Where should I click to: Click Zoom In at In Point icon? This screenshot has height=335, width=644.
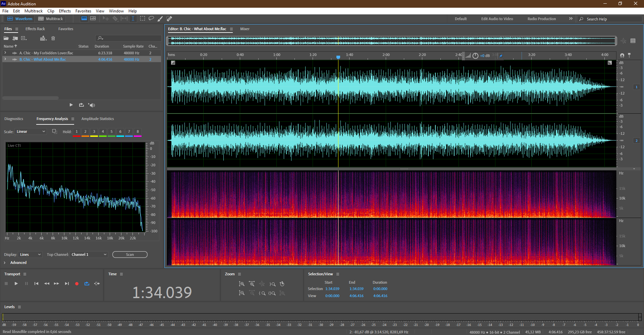pyautogui.click(x=262, y=293)
